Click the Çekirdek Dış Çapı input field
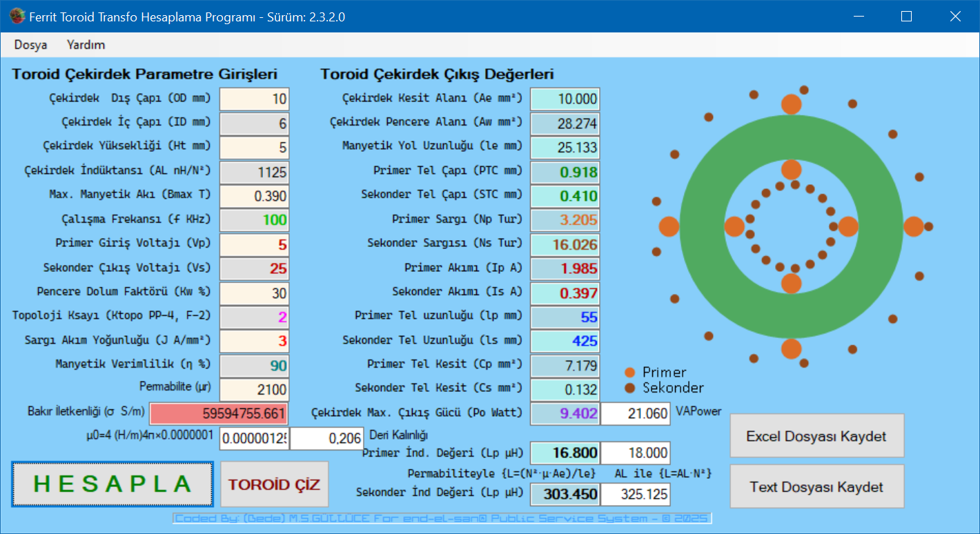Image resolution: width=980 pixels, height=534 pixels. coord(254,99)
